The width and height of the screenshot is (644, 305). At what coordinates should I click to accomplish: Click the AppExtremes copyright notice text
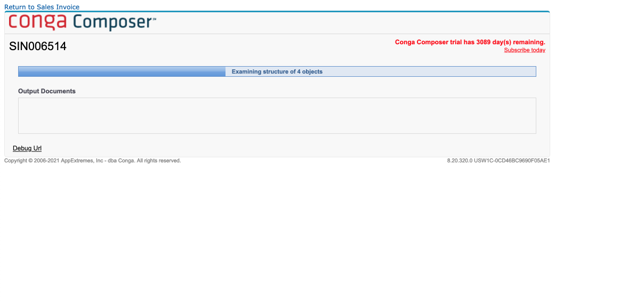[x=93, y=160]
